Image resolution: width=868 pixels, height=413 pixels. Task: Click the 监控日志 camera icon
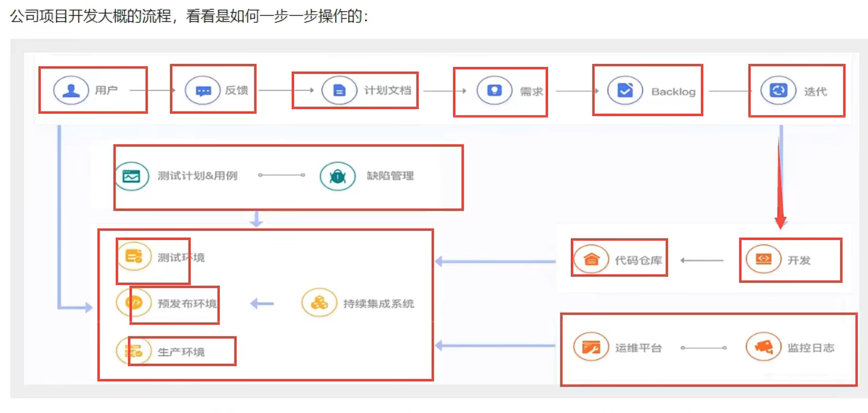point(763,347)
